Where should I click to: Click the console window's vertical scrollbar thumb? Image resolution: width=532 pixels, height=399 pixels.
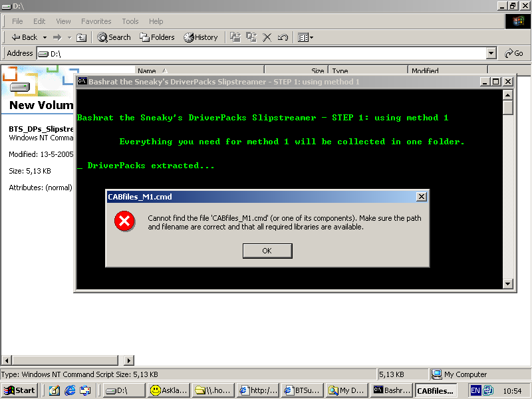point(507,108)
